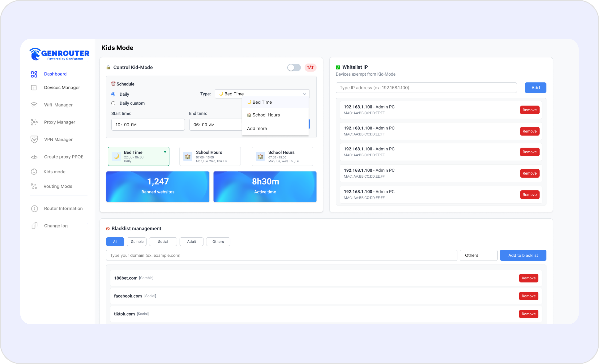
Task: Select the Daily schedule radio button
Action: (113, 94)
